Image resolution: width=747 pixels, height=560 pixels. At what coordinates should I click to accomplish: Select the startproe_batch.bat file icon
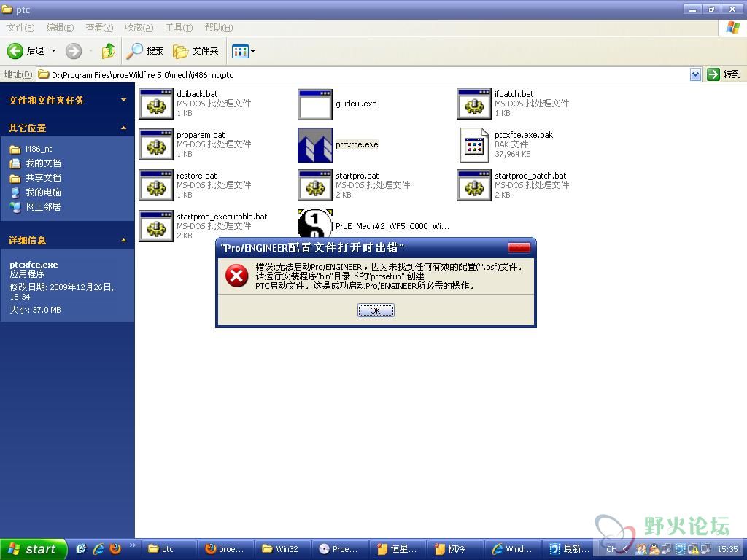point(474,186)
